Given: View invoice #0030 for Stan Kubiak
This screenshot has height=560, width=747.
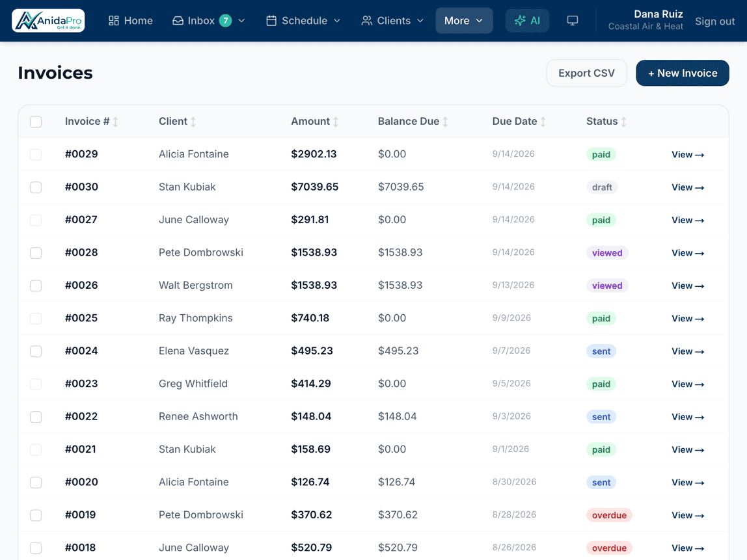Looking at the screenshot, I should 688,187.
